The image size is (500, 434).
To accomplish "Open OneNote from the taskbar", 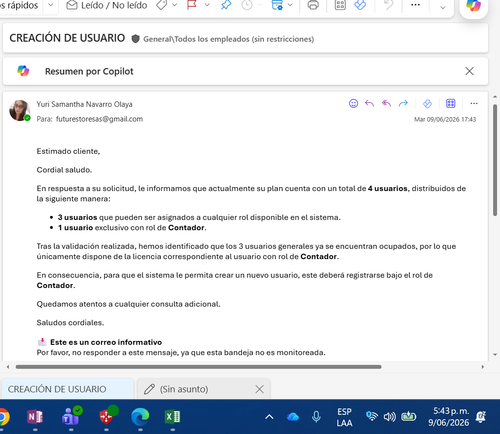I will (x=35, y=417).
